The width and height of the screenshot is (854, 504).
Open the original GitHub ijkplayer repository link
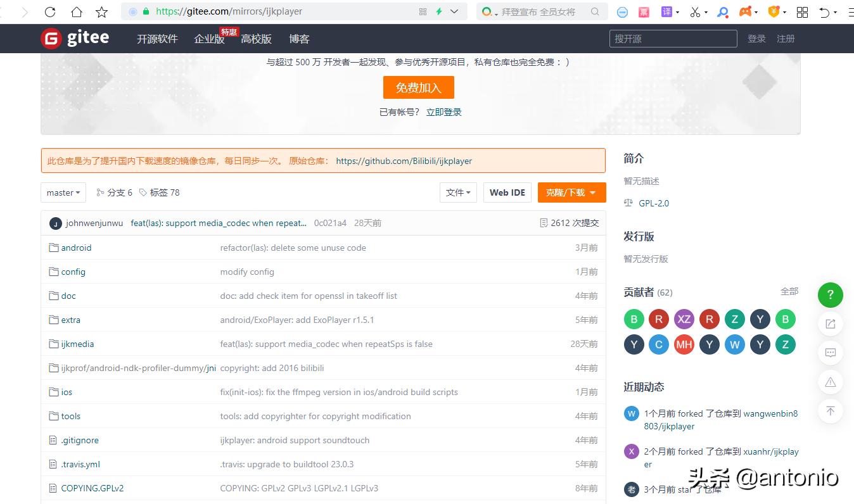404,161
